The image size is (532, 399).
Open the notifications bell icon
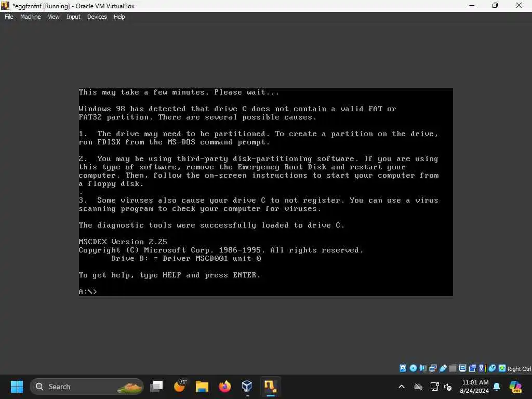497,387
